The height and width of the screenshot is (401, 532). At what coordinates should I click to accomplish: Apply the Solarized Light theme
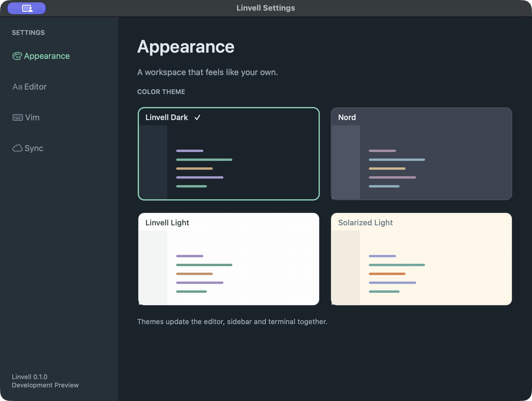pos(421,259)
